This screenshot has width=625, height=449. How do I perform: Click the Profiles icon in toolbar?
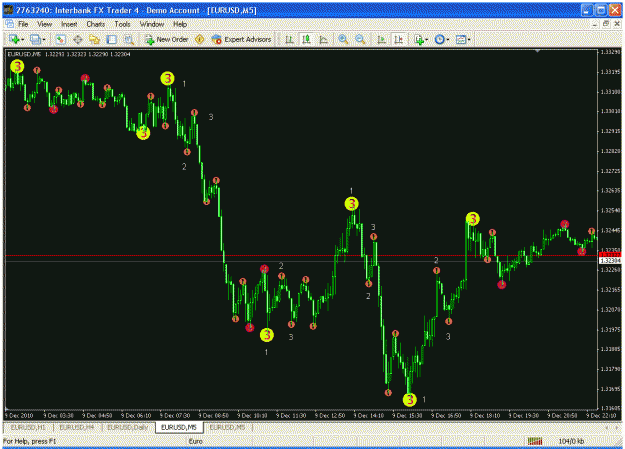coord(35,39)
